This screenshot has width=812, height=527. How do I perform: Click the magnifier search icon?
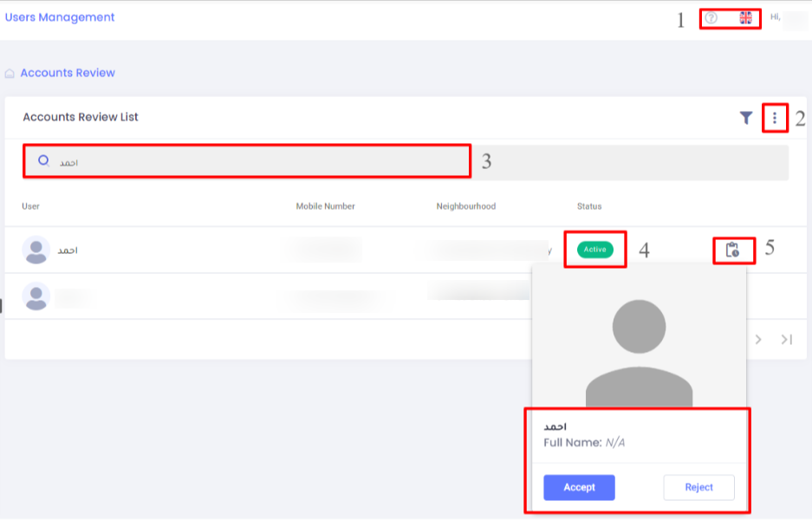pyautogui.click(x=43, y=161)
